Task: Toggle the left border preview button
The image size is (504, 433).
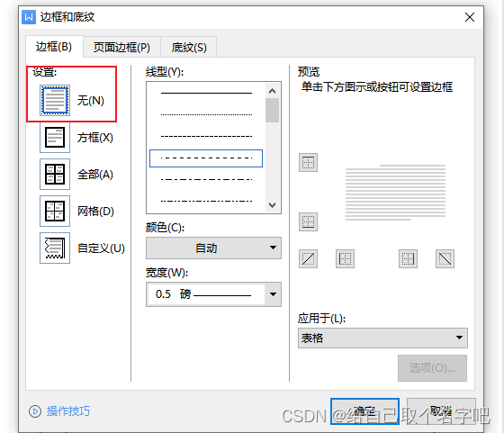Action: pos(345,258)
